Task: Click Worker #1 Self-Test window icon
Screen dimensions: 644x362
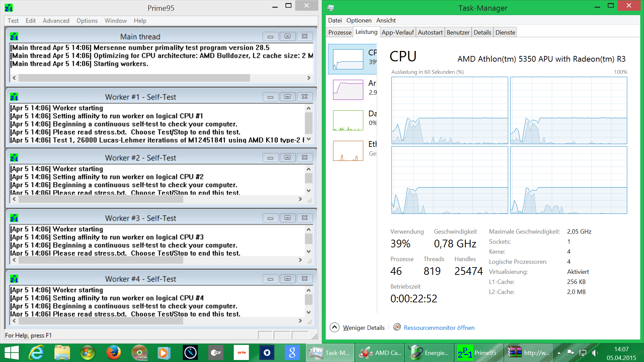Action: pos(14,97)
